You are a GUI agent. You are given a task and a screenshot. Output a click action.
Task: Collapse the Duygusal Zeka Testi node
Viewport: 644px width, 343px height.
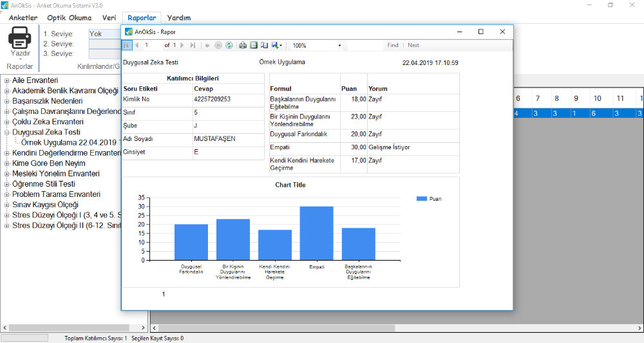[x=6, y=132]
